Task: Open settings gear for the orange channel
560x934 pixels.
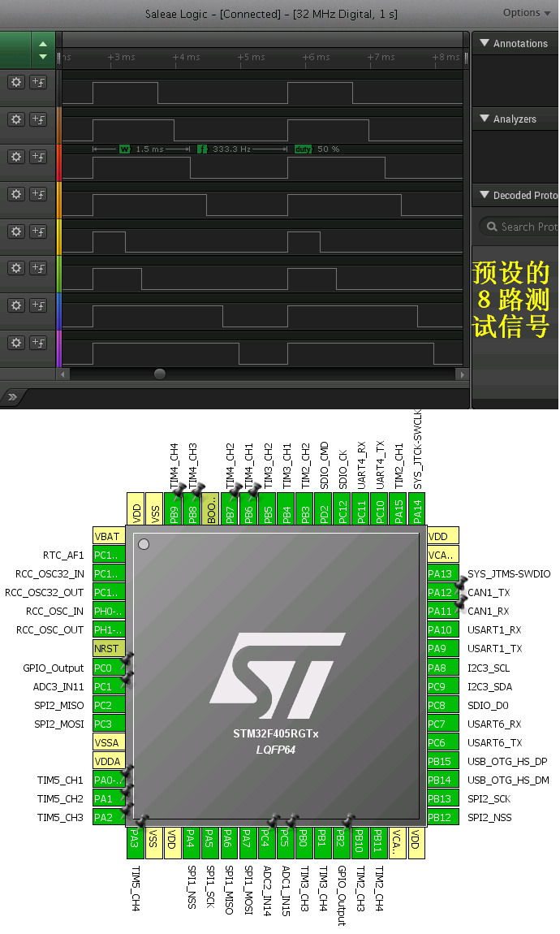Action: click(16, 193)
